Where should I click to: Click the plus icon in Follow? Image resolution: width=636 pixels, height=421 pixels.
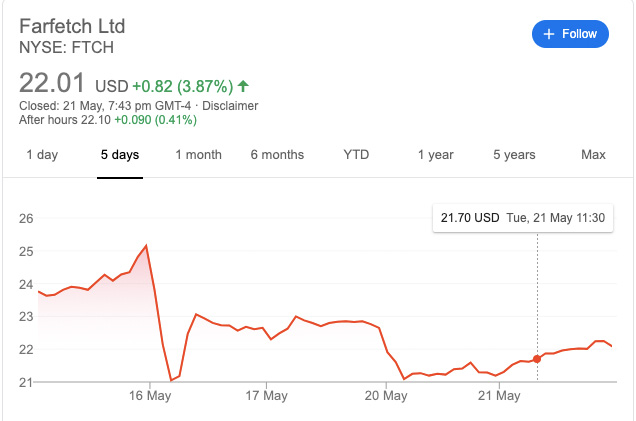coord(548,34)
